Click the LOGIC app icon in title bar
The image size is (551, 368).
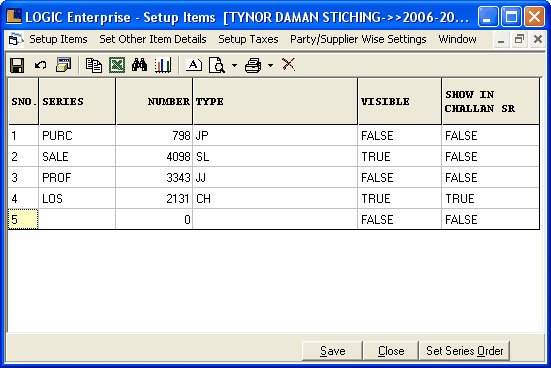[x=14, y=16]
